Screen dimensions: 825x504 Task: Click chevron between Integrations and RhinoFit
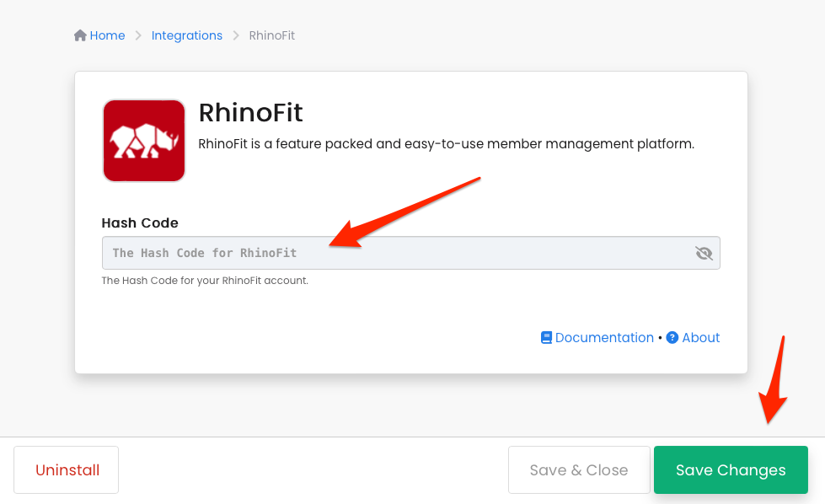(236, 35)
